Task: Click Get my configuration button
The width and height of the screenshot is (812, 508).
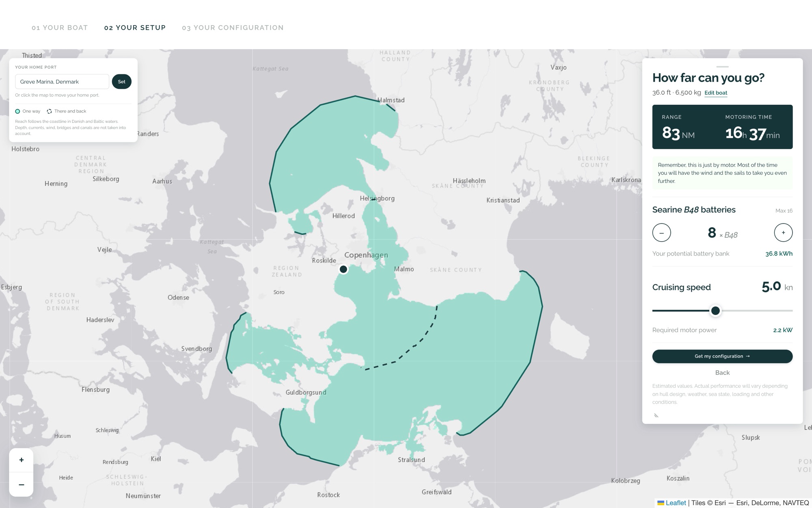Action: coord(722,356)
